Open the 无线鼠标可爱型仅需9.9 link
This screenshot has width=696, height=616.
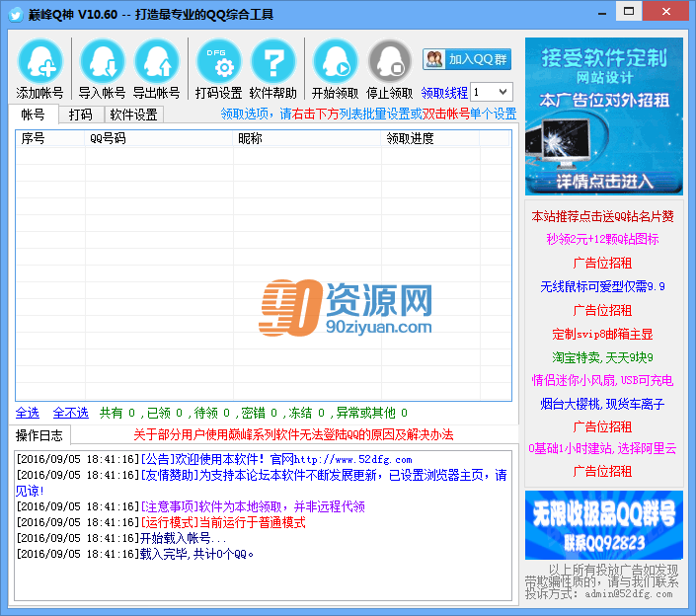603,286
